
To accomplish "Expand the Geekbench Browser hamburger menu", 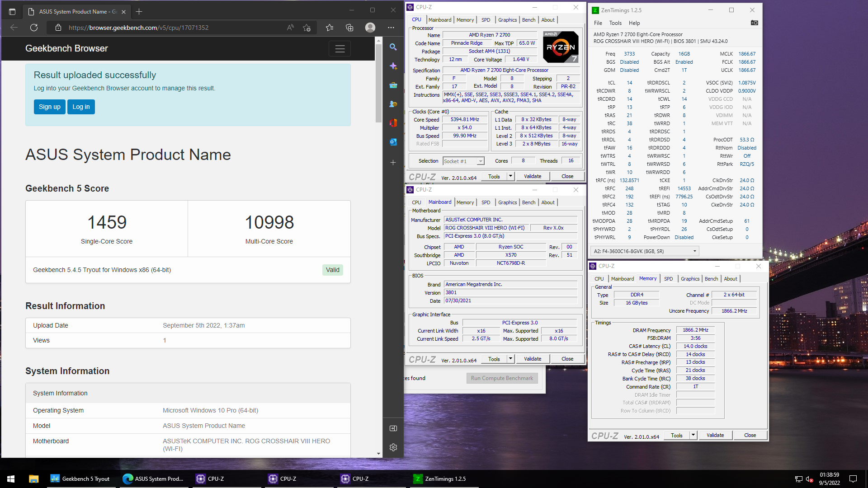I will pos(340,48).
